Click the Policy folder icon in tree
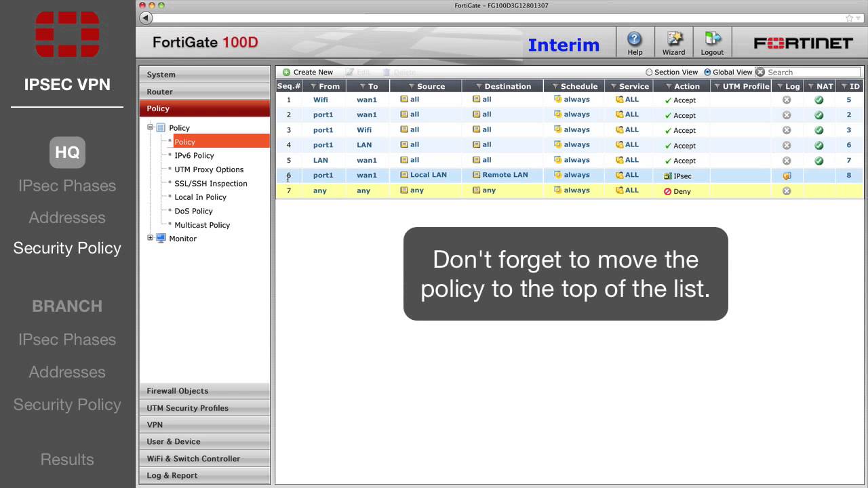Viewport: 868px width, 488px height. pos(161,127)
